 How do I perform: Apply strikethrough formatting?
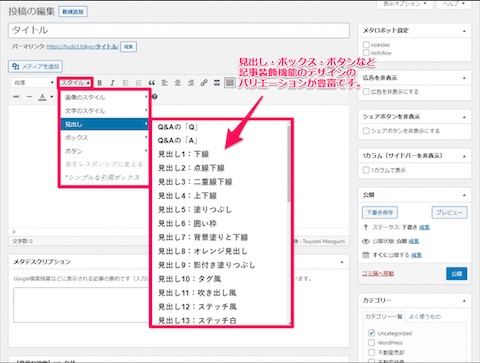16,97
